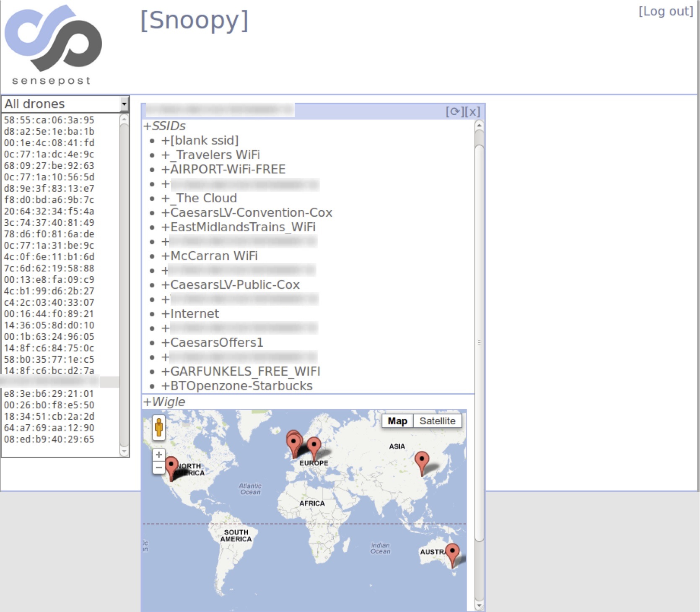700x612 pixels.
Task: Select MAC address 08:ed:b9:40:29:65
Action: (x=49, y=439)
